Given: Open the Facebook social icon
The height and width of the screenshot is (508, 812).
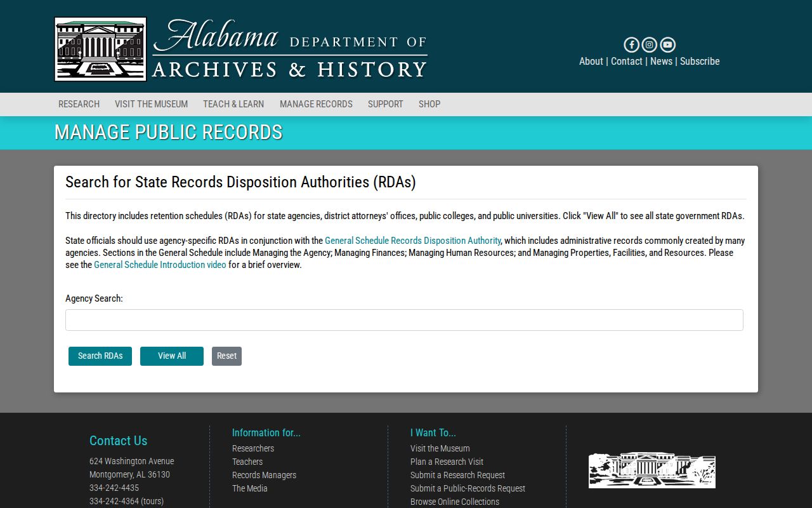Looking at the screenshot, I should point(631,44).
